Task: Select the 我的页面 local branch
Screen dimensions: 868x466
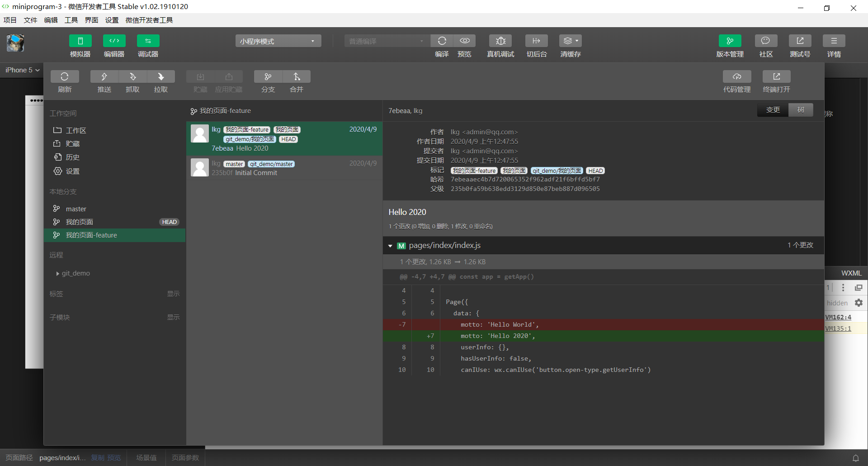Action: click(x=115, y=222)
